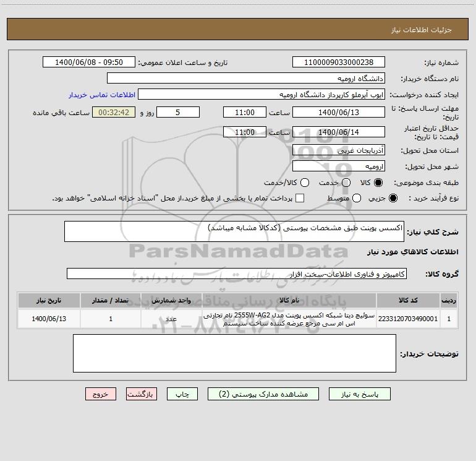The width and height of the screenshot is (476, 461).
Task: Click the جزئیات اطلاعات نیاز header title
Action: (421, 30)
